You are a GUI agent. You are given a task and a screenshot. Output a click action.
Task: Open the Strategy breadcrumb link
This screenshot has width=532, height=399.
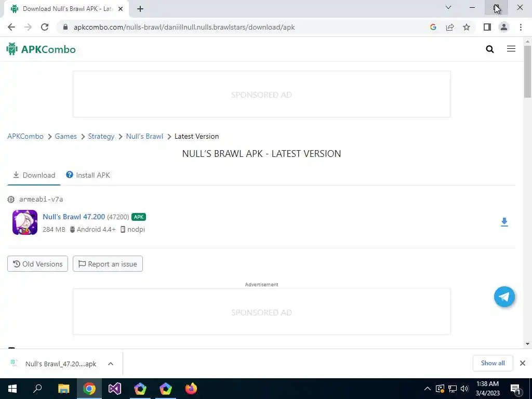pos(101,137)
